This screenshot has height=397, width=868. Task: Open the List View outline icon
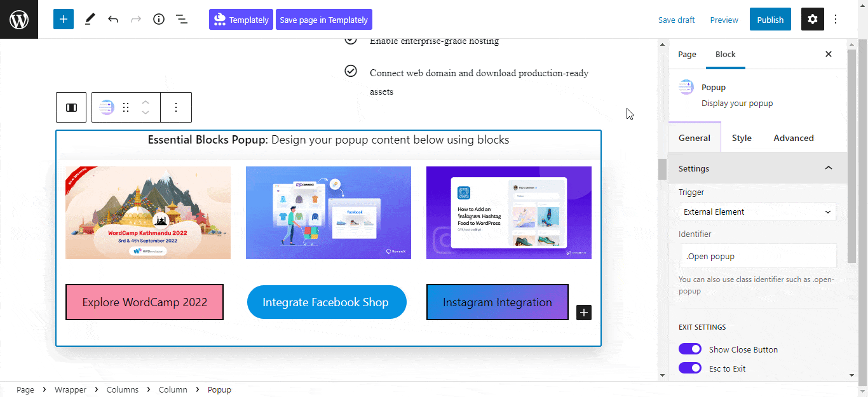[x=182, y=19]
